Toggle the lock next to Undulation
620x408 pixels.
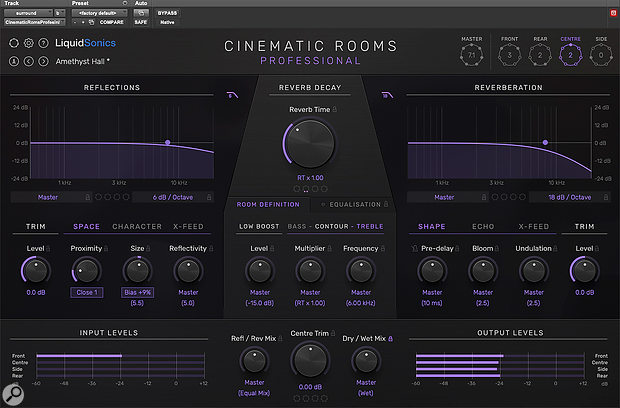[555, 249]
